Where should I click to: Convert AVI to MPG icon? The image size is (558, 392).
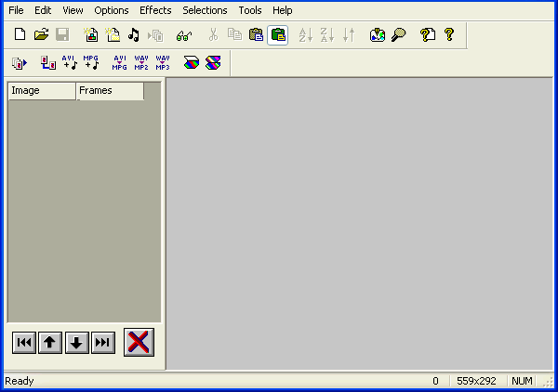pos(120,62)
